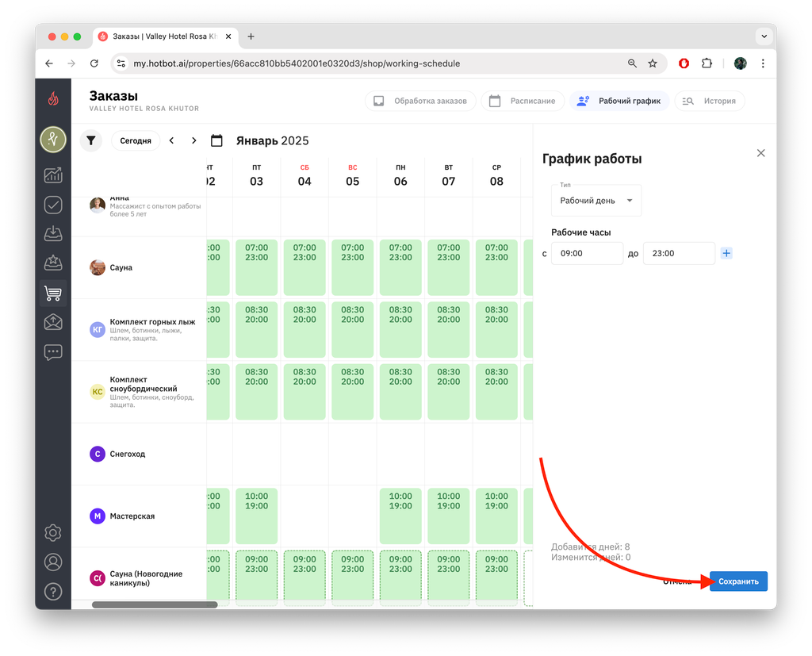812x656 pixels.
Task: Open the settings gear in the sidebar
Action: pyautogui.click(x=53, y=533)
